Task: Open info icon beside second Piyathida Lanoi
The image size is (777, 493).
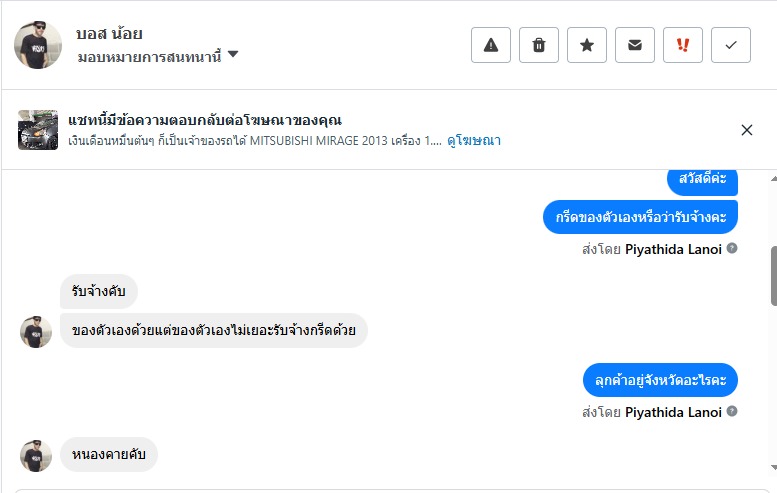Action: [x=732, y=411]
